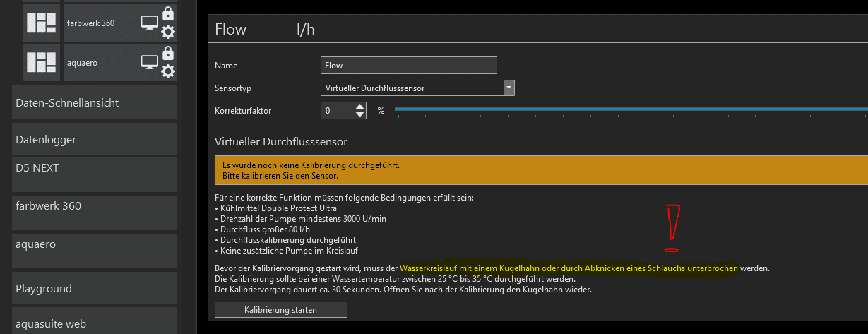Click the aquaero overview page layout icon
This screenshot has height=334, width=868.
tap(41, 62)
